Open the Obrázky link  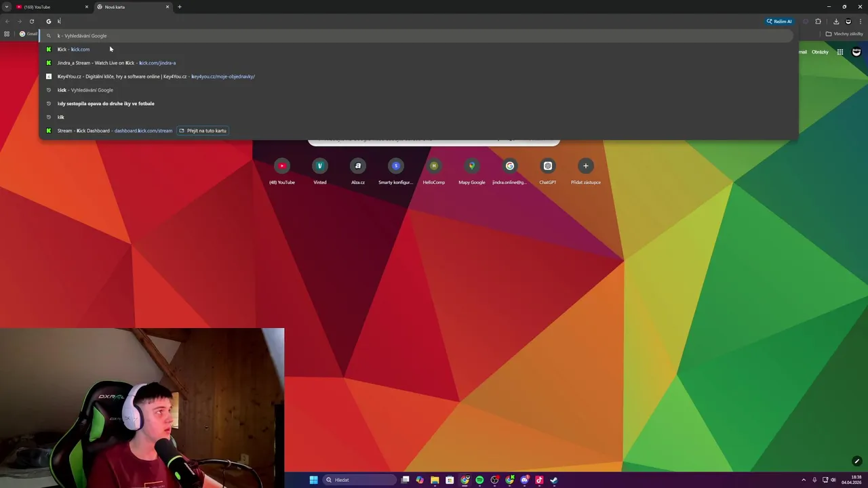(x=820, y=52)
